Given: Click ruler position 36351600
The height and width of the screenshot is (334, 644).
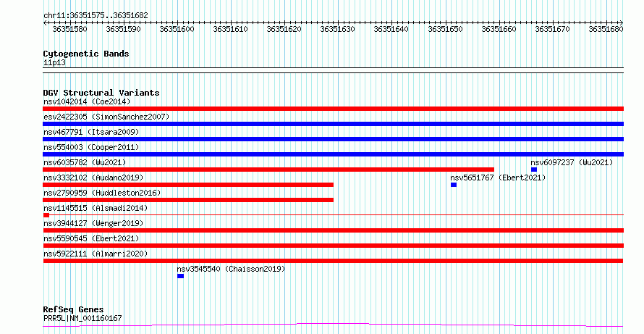Looking at the screenshot, I should pos(177,29).
